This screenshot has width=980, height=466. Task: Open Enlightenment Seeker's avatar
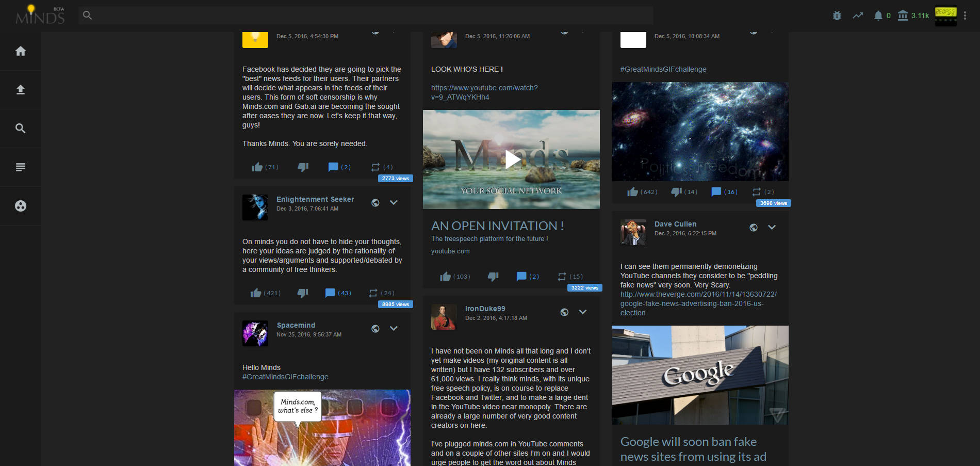click(x=255, y=207)
